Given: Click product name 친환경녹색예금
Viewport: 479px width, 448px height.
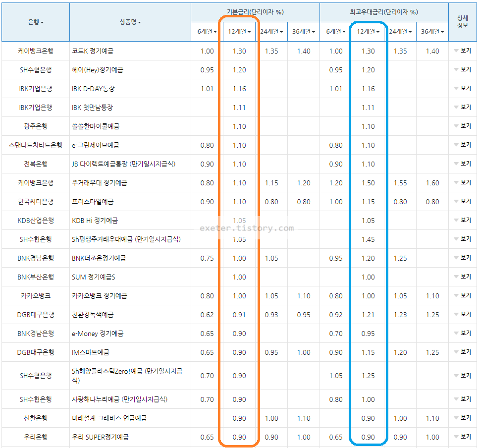Looking at the screenshot, I should coord(93,315).
